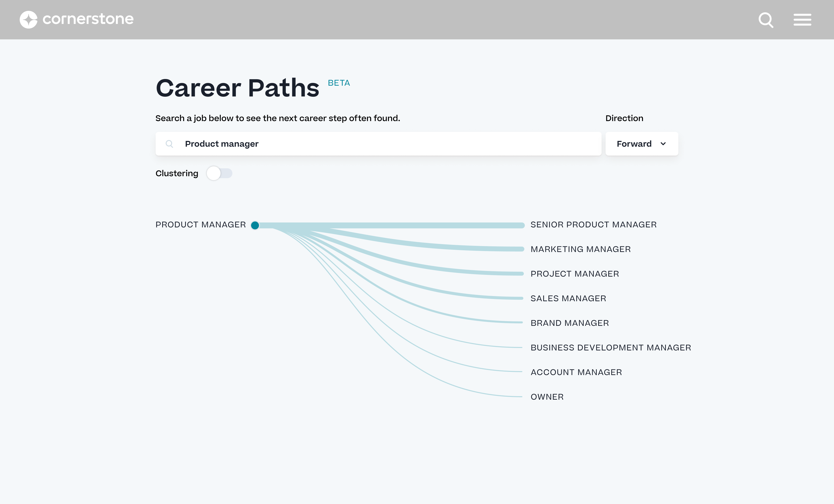The height and width of the screenshot is (504, 834).
Task: Select the ACCOUNT MANAGER career step
Action: click(x=576, y=372)
